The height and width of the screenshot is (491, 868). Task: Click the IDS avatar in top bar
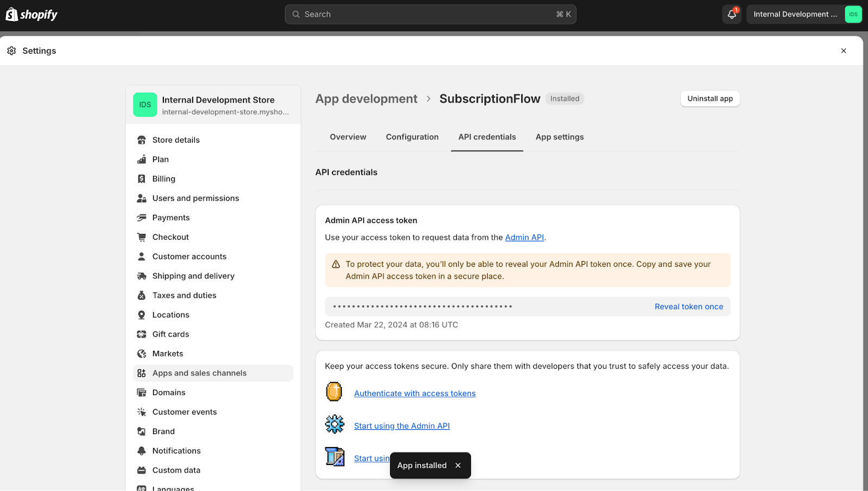[x=853, y=15]
